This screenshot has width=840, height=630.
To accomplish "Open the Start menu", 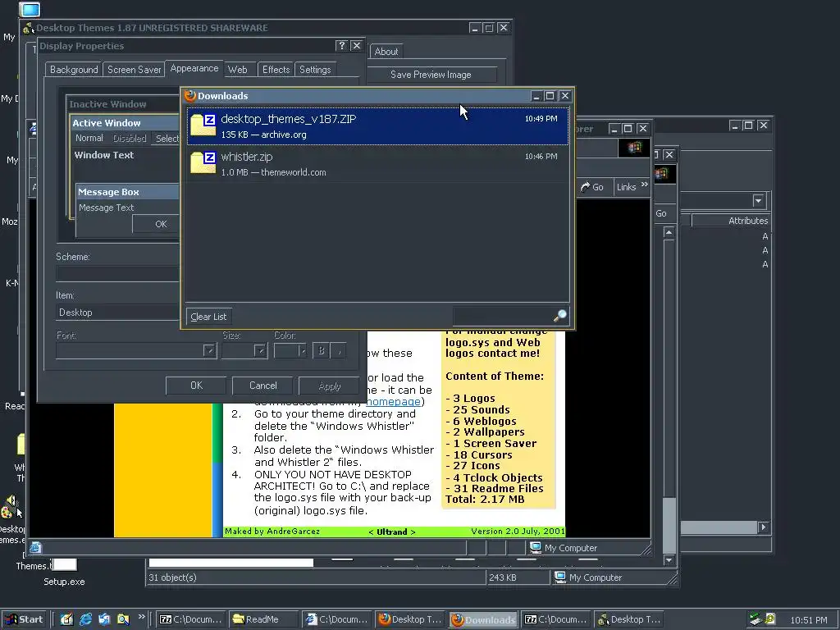I will pos(24,619).
